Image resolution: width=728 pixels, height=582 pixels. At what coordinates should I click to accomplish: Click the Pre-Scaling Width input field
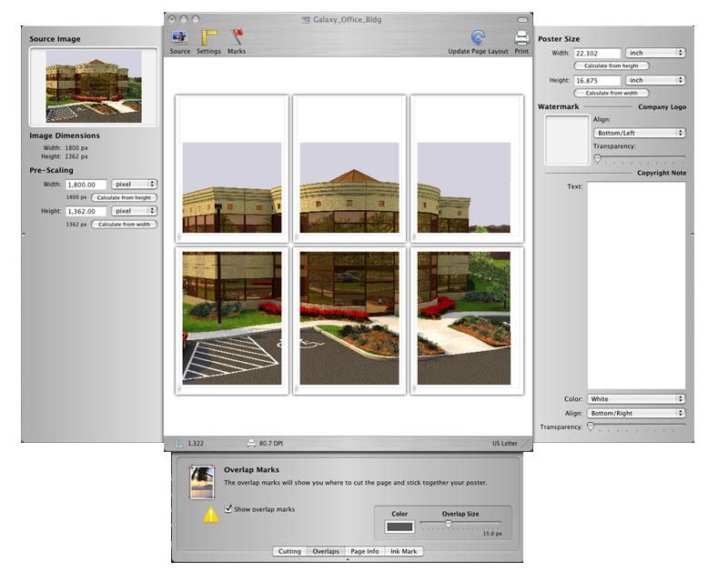coord(86,185)
